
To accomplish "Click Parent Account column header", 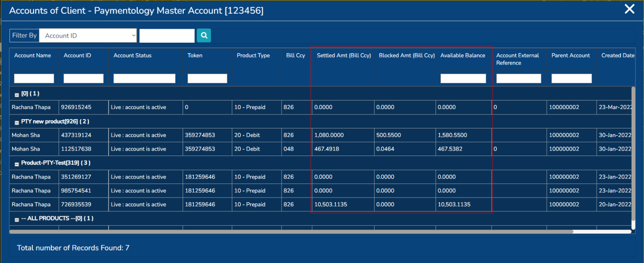I will coord(571,55).
